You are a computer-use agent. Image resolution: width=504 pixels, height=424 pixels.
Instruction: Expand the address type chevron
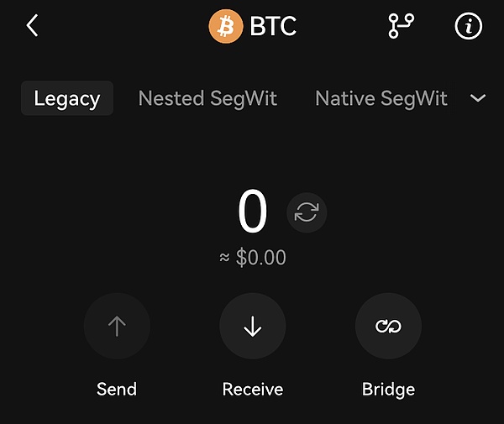pos(478,98)
